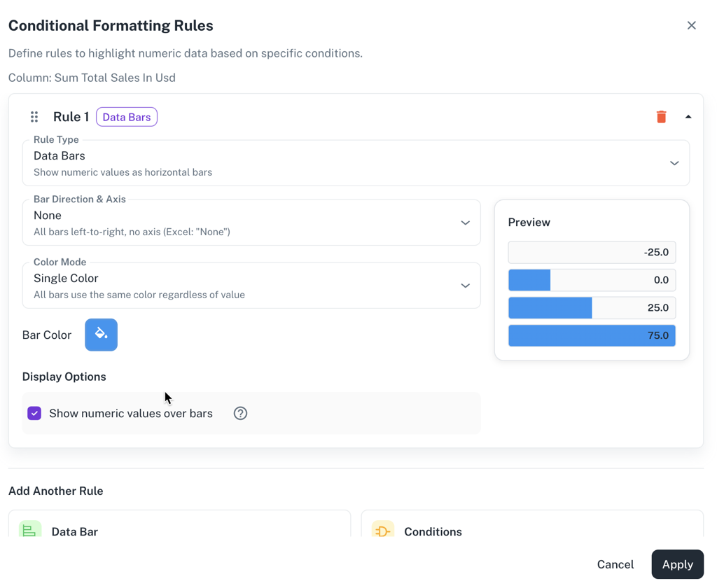This screenshot has width=717, height=588.
Task: Click the 75.0 preview bar
Action: click(x=592, y=335)
